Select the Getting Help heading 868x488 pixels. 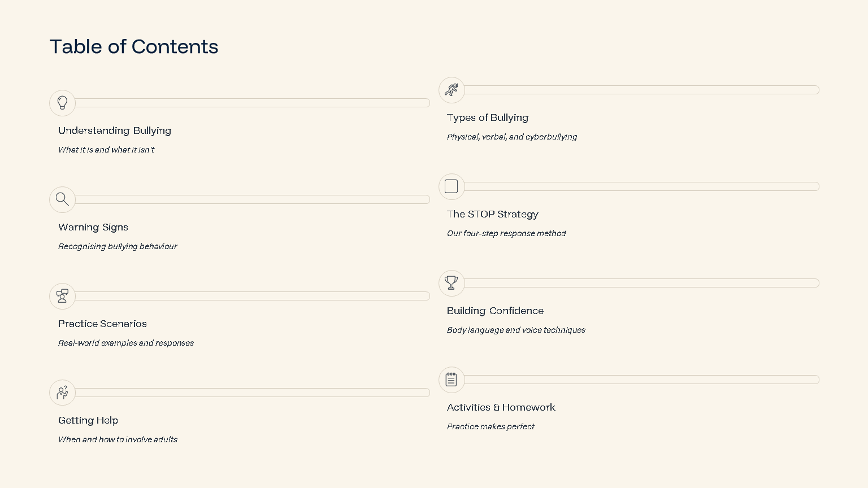pos(88,420)
